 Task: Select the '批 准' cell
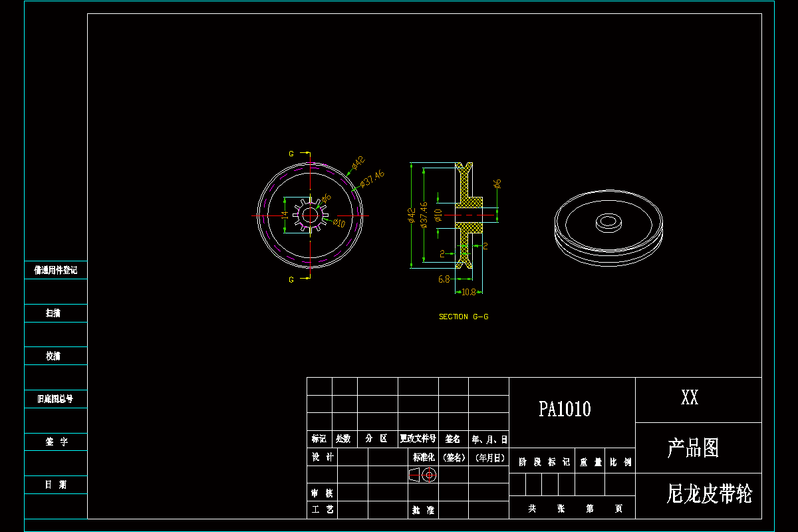(x=423, y=509)
